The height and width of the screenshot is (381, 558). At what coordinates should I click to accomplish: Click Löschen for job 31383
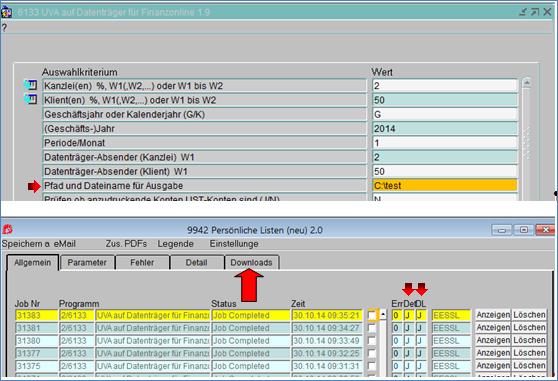(x=529, y=315)
